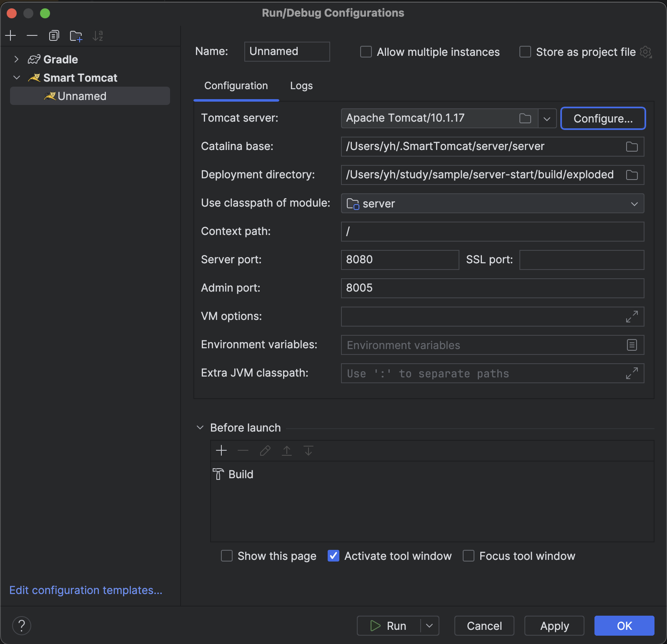Add a new run configuration
Image resolution: width=667 pixels, height=644 pixels.
(10, 36)
